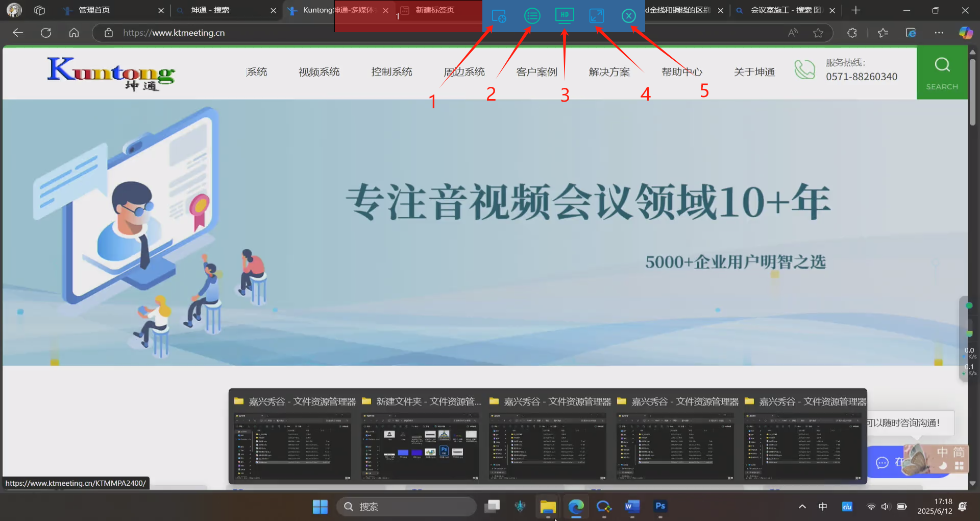Open the Settings and more ellipsis menu
The image size is (980, 521).
(939, 33)
